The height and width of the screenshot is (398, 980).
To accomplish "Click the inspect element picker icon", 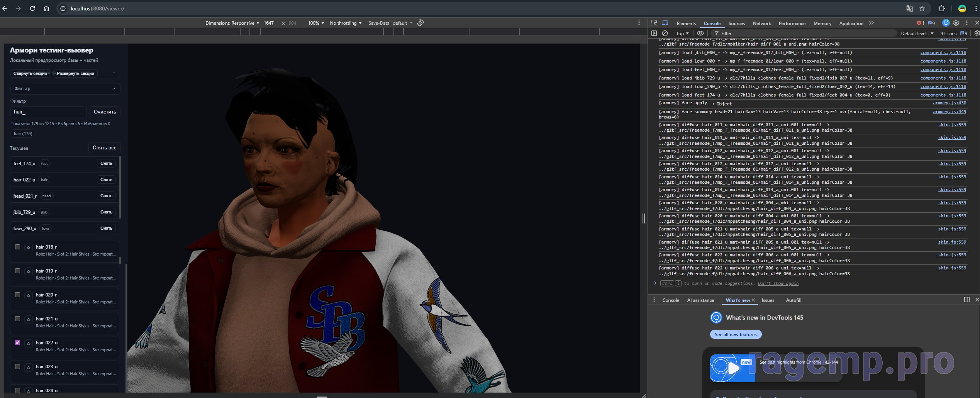I will click(x=654, y=23).
